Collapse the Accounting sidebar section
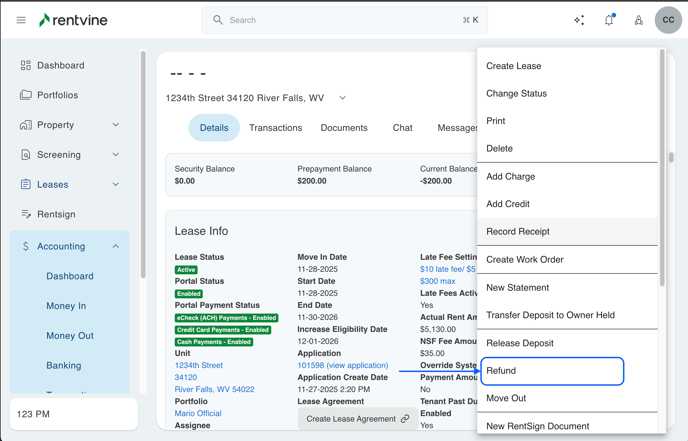The height and width of the screenshot is (441, 688). [116, 246]
